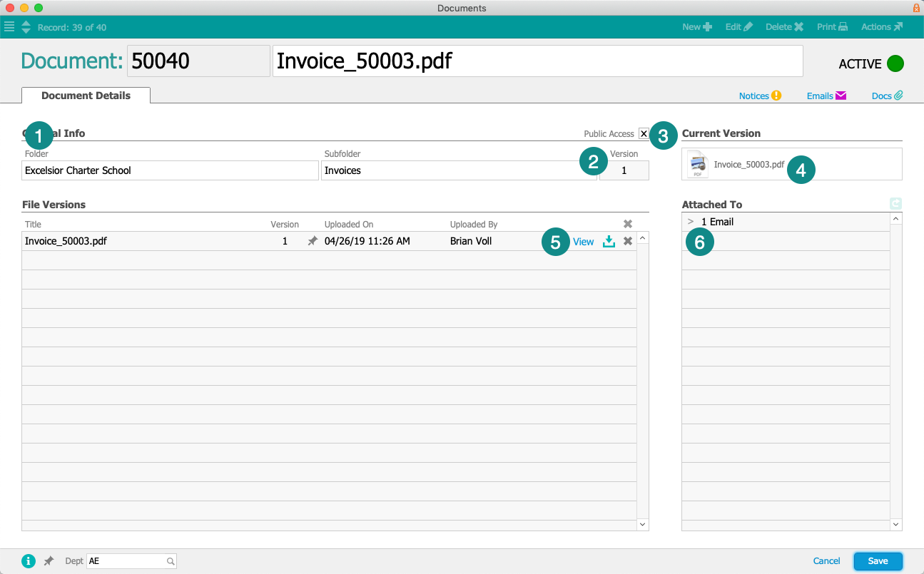Click the X icon in File Versions header
The image size is (924, 574).
coord(628,224)
